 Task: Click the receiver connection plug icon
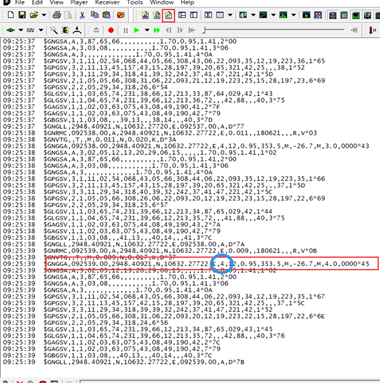11,30
